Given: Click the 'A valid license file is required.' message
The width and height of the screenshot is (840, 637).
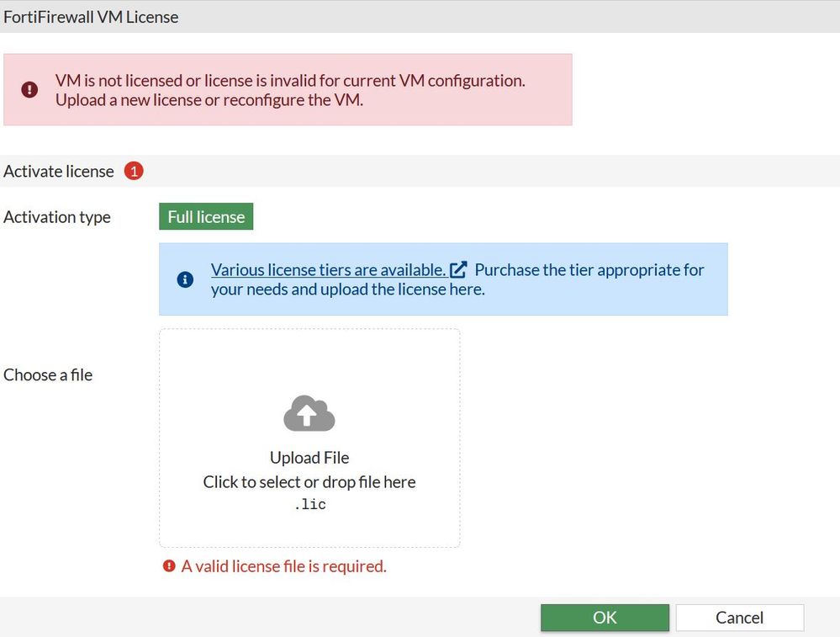Looking at the screenshot, I should (x=284, y=566).
